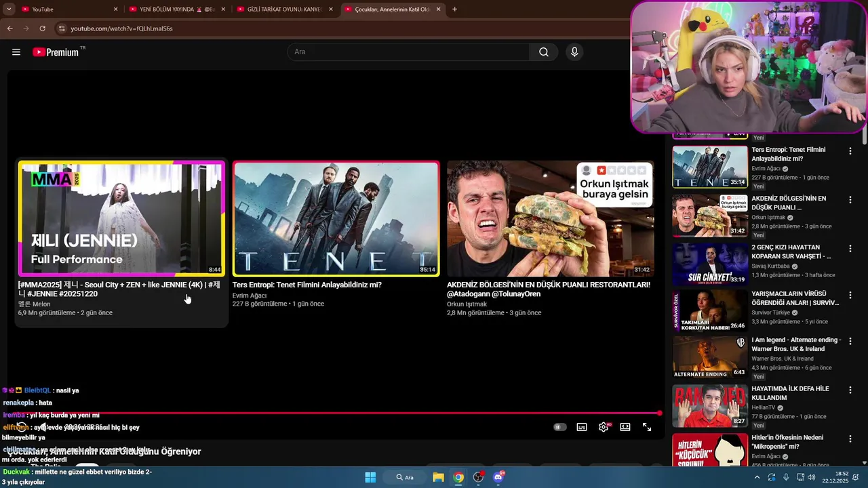The height and width of the screenshot is (488, 868).
Task: Reload the page with the refresh icon
Action: point(42,28)
